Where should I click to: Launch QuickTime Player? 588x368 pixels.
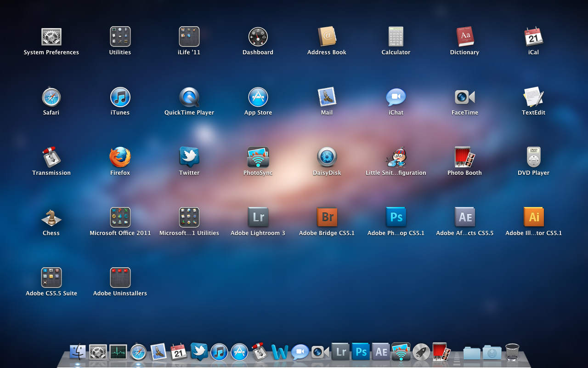(189, 97)
